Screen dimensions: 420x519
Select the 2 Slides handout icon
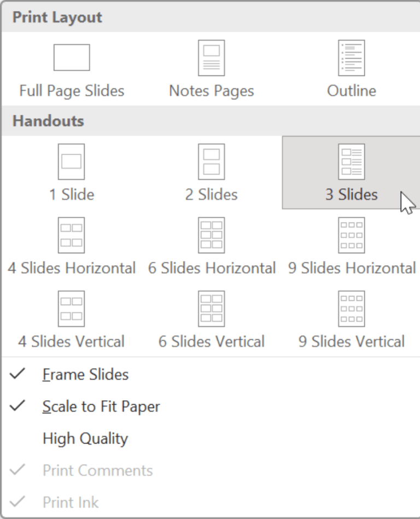click(x=212, y=160)
